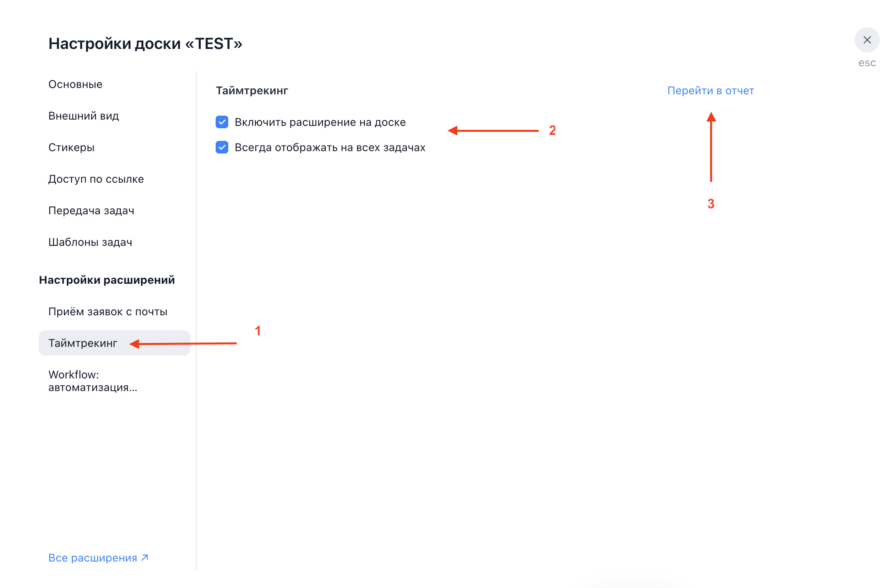891x588 pixels.
Task: Switch to Внешний вид section
Action: [x=84, y=116]
